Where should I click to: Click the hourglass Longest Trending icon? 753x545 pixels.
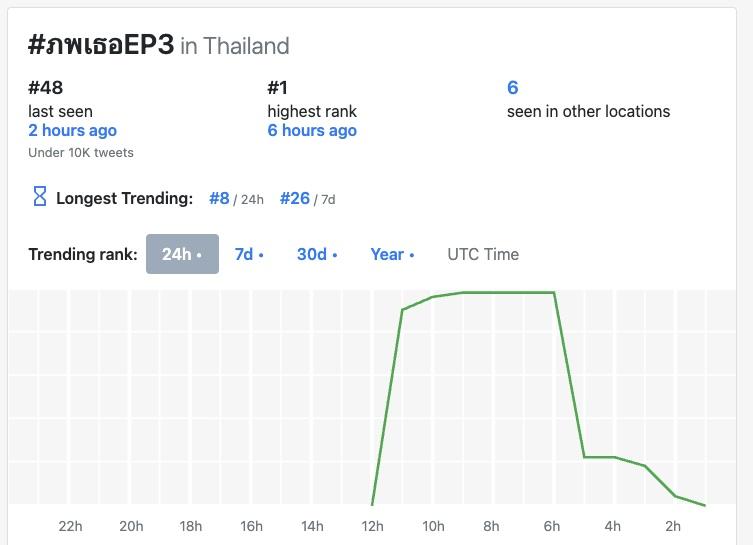[40, 197]
